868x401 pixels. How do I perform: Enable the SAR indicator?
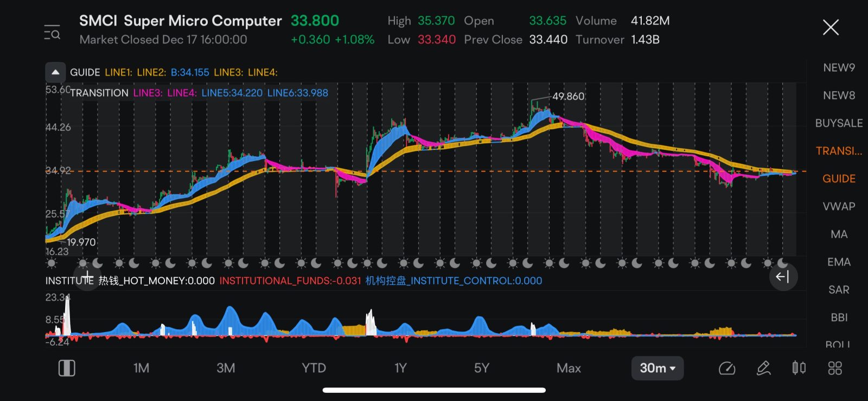pyautogui.click(x=839, y=290)
